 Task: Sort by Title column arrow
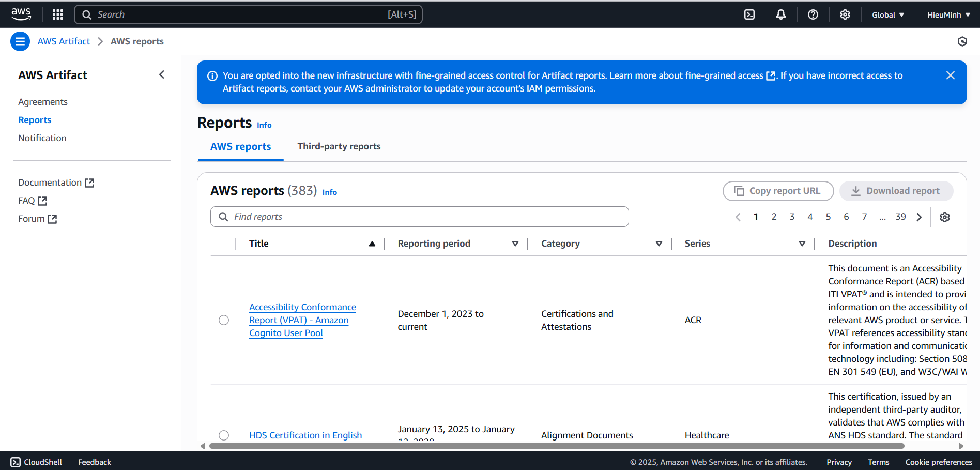(x=372, y=244)
